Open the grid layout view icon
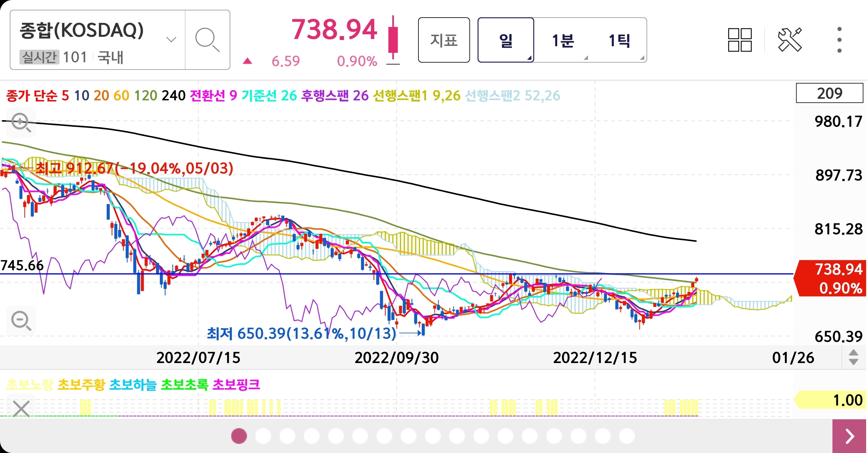This screenshot has height=453, width=868. pyautogui.click(x=740, y=40)
